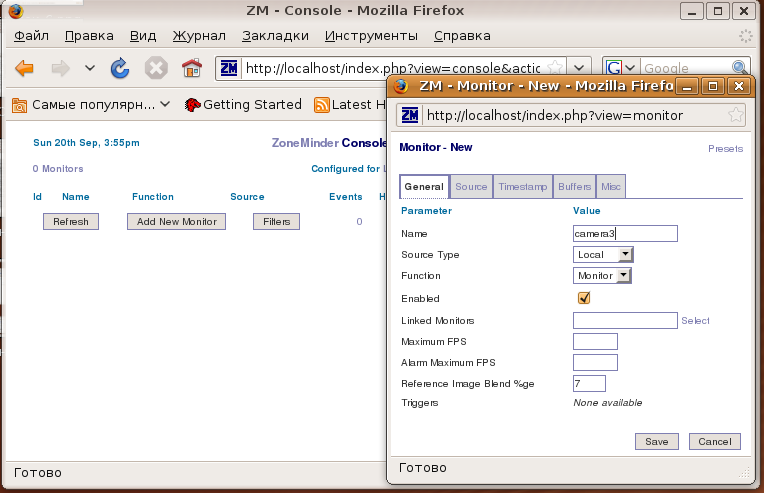764x493 pixels.
Task: Open the Source Type dropdown
Action: [x=603, y=254]
